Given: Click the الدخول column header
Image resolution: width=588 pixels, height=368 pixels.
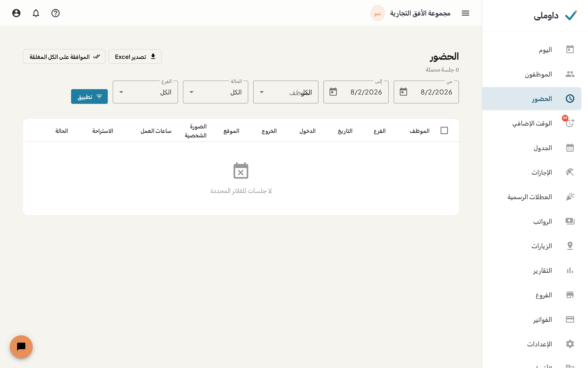Looking at the screenshot, I should [x=307, y=131].
